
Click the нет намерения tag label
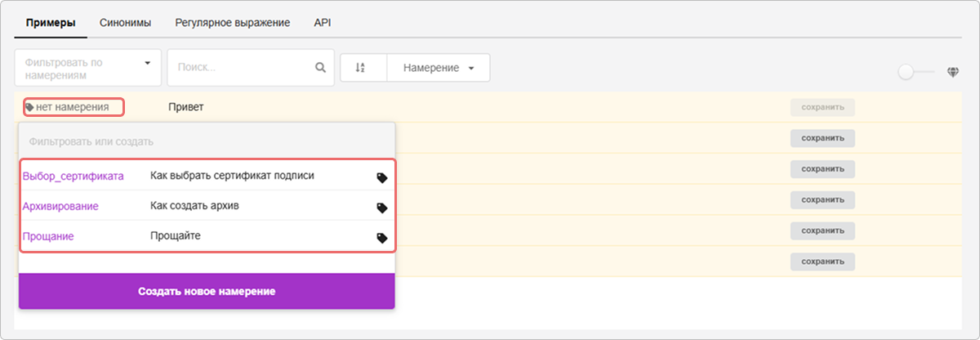[x=73, y=107]
